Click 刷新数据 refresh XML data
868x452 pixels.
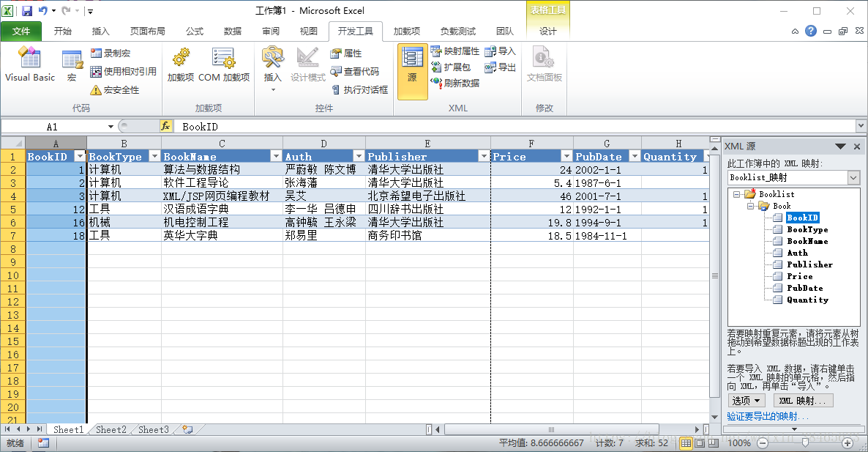[455, 83]
